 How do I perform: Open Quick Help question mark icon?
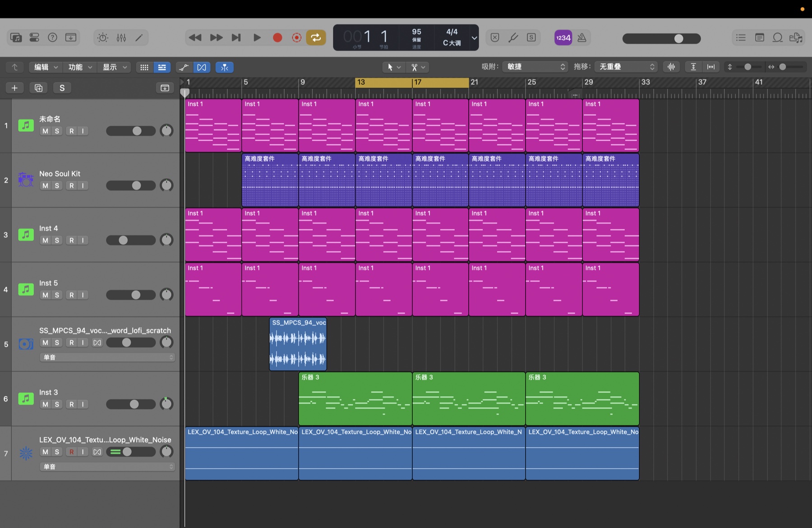tap(52, 38)
